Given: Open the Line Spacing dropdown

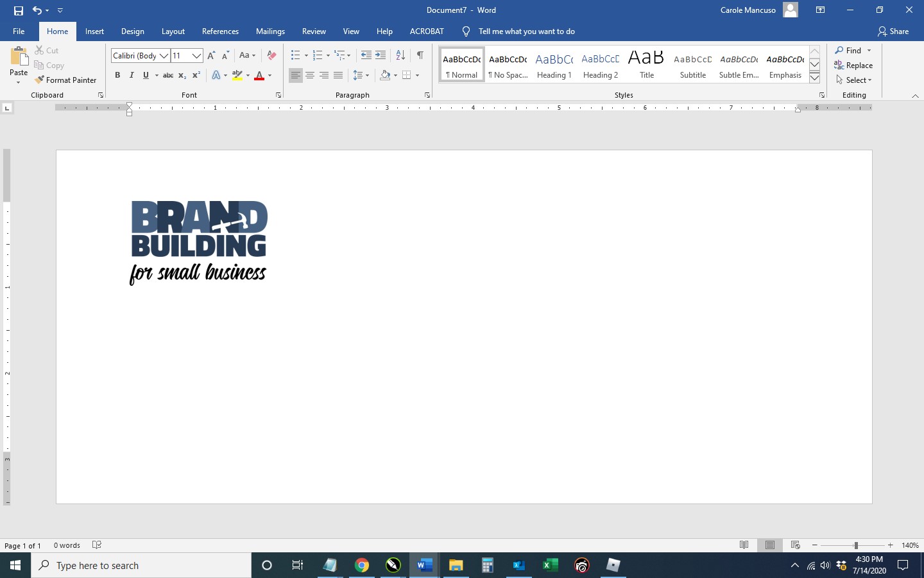Looking at the screenshot, I should click(x=361, y=75).
